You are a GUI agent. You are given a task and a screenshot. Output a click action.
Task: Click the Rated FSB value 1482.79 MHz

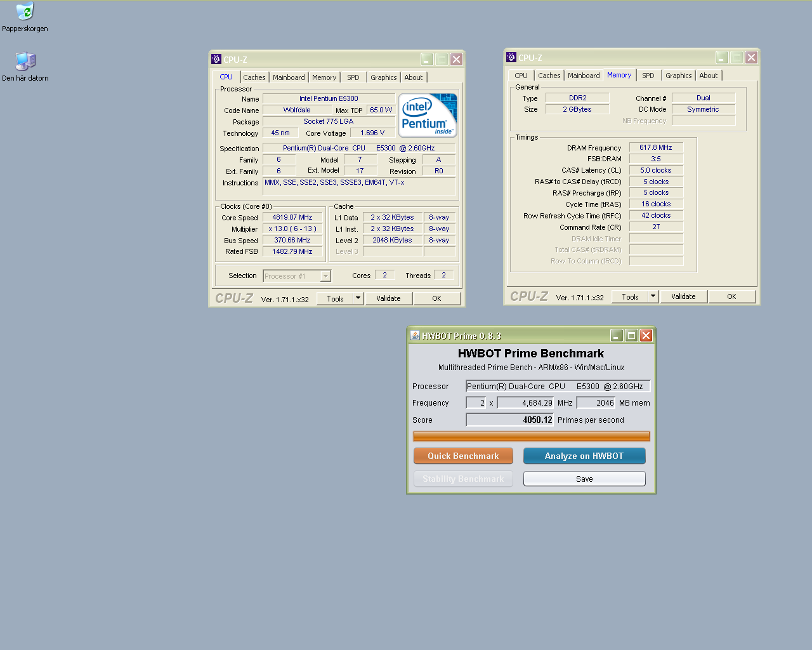point(292,251)
